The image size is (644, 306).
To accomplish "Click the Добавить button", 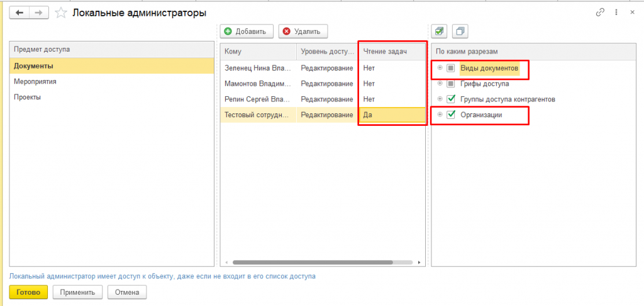I will pos(247,31).
